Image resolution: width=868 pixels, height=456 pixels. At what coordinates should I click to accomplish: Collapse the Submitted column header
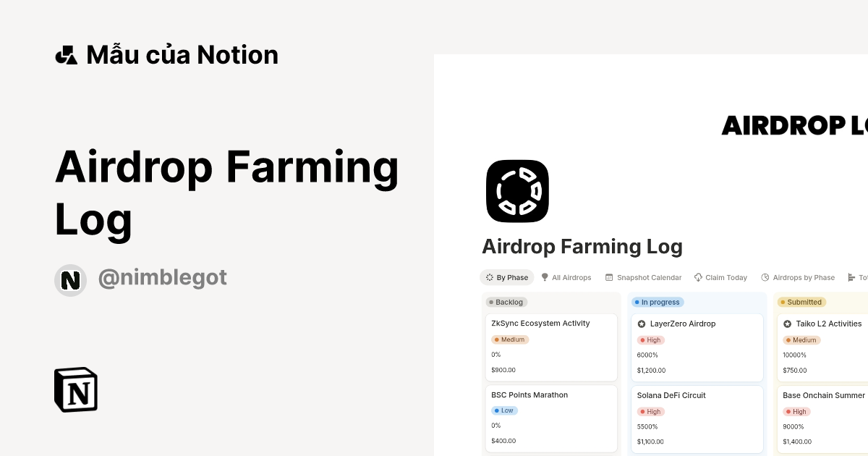801,302
